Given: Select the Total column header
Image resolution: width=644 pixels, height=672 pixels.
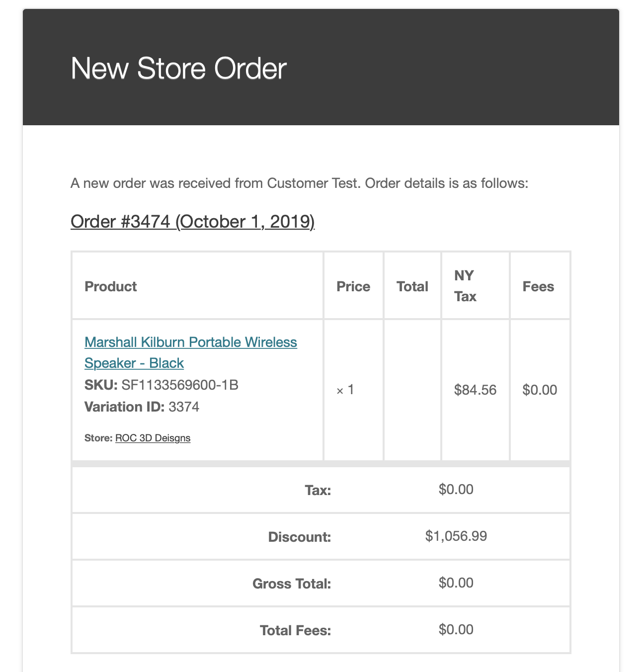Looking at the screenshot, I should pyautogui.click(x=412, y=286).
